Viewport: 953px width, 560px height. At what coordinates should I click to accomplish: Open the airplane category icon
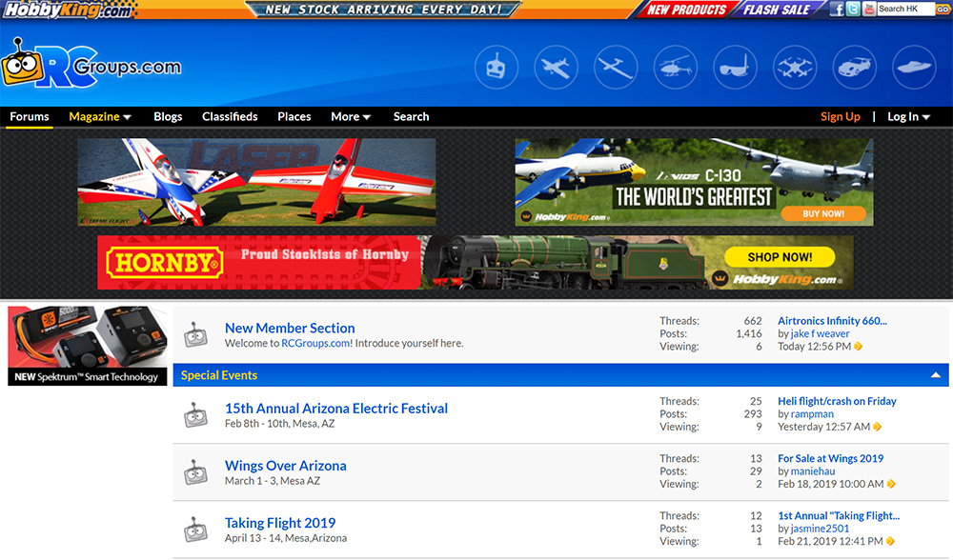click(x=557, y=68)
